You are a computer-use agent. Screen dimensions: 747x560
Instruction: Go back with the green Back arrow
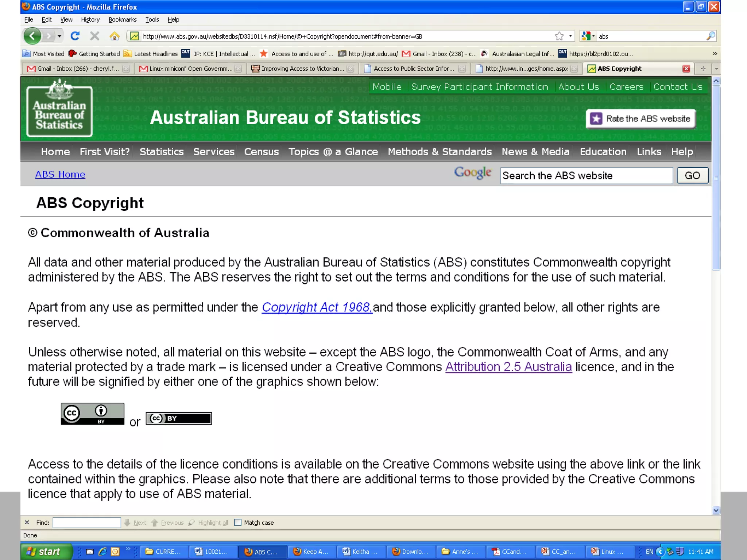[32, 36]
